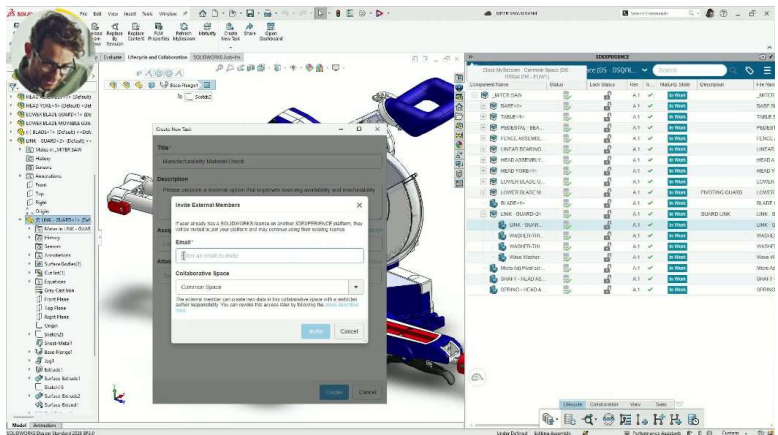Expand Annotations in feature tree
The width and height of the screenshot is (778, 435).
[20, 176]
